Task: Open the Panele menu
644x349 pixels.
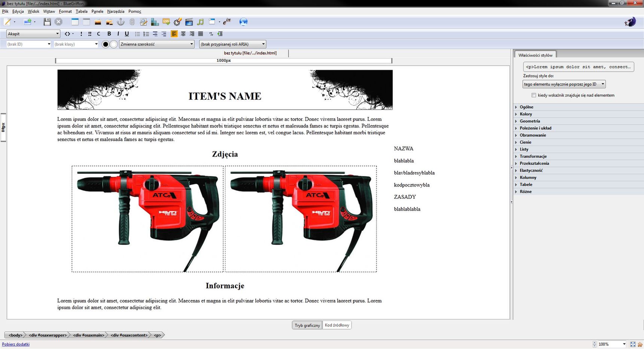Action: click(x=97, y=11)
